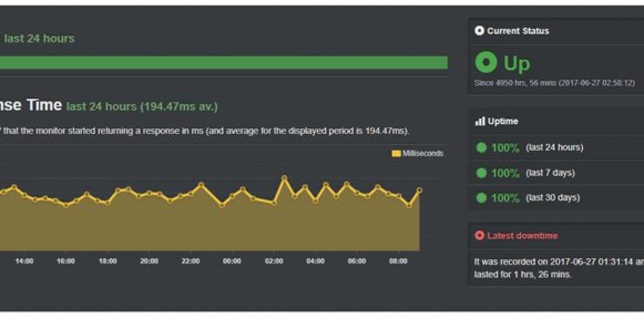The width and height of the screenshot is (644, 319).
Task: Toggle the Milliseconds legend label
Action: tap(423, 154)
